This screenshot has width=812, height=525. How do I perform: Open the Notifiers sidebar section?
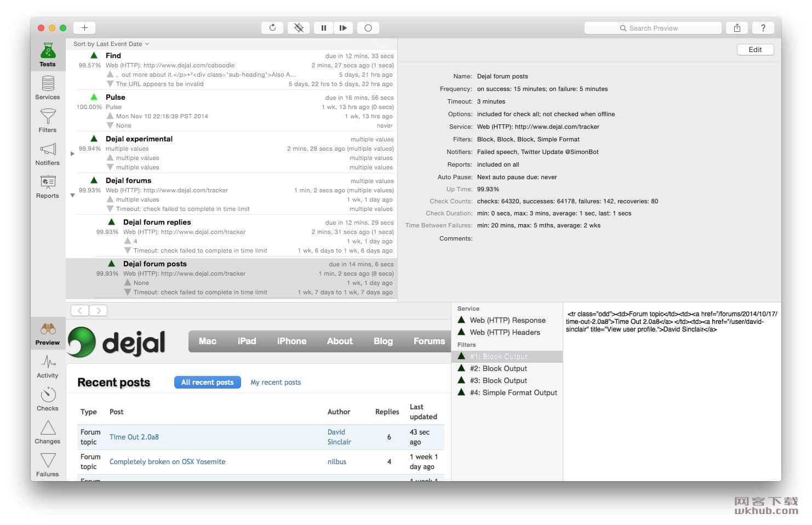[x=48, y=153]
